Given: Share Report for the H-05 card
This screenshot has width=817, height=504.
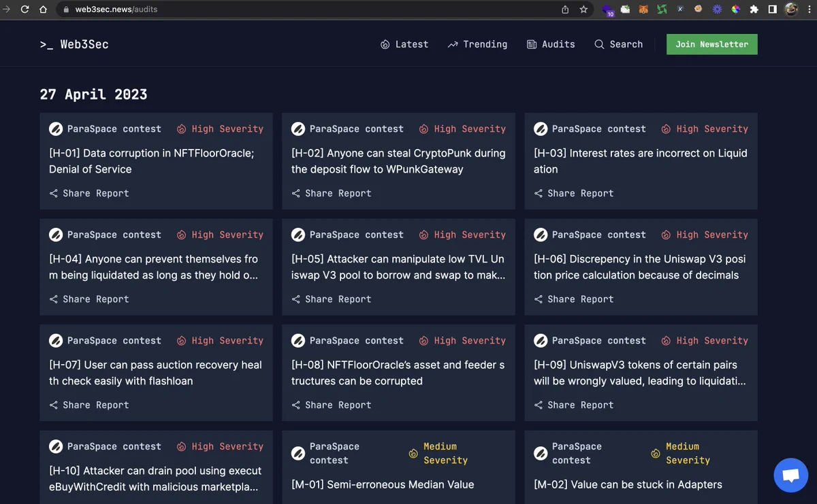Looking at the screenshot, I should pyautogui.click(x=332, y=299).
